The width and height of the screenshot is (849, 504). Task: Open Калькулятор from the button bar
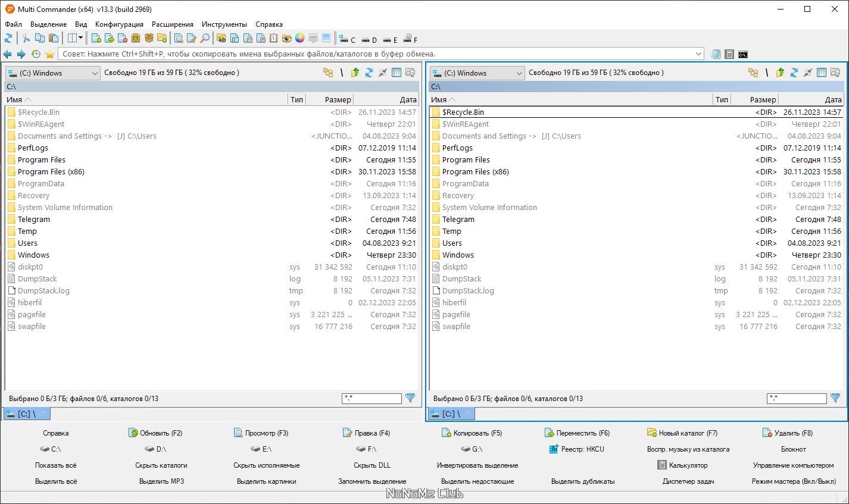point(682,465)
